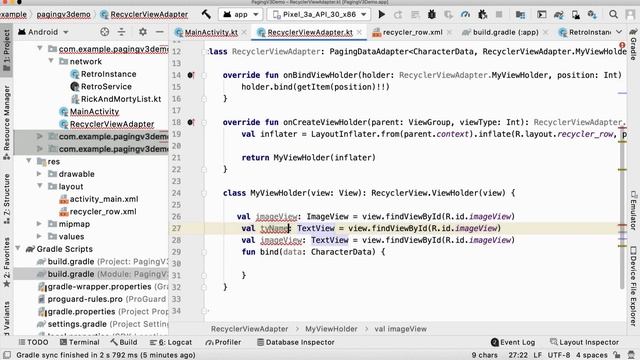640x360 pixels.
Task: Collapse the Gradle Scripts node
Action: 18,249
